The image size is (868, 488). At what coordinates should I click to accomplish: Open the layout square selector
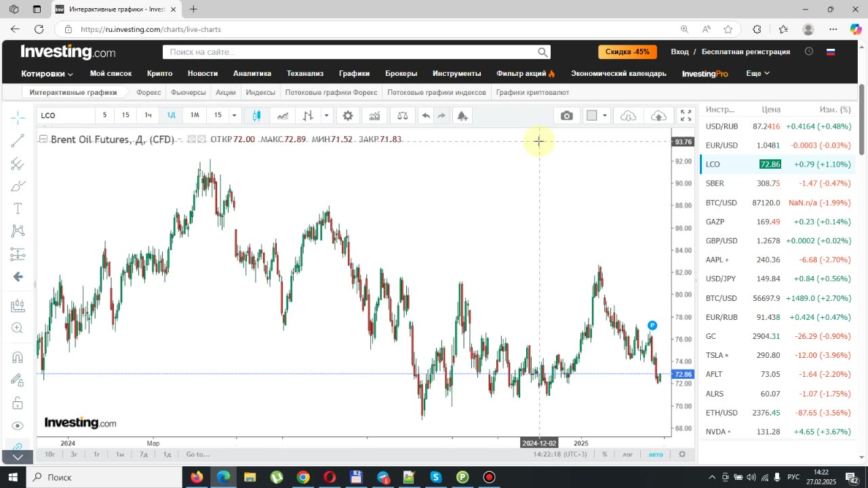click(x=592, y=115)
